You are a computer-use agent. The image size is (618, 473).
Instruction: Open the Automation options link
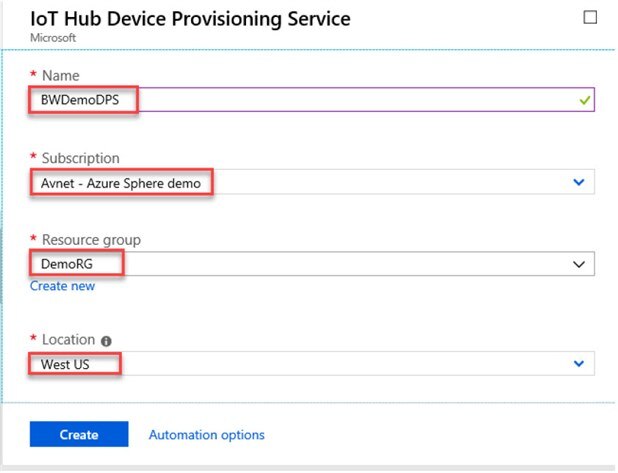pos(206,435)
